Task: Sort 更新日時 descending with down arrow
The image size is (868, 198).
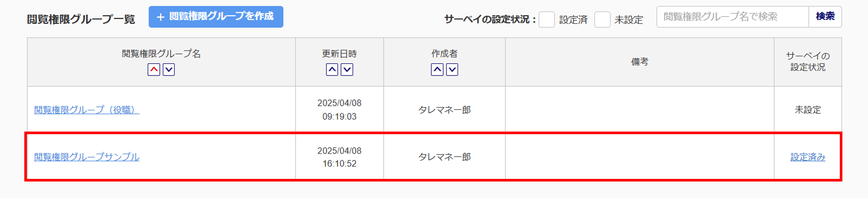Action: tap(347, 69)
